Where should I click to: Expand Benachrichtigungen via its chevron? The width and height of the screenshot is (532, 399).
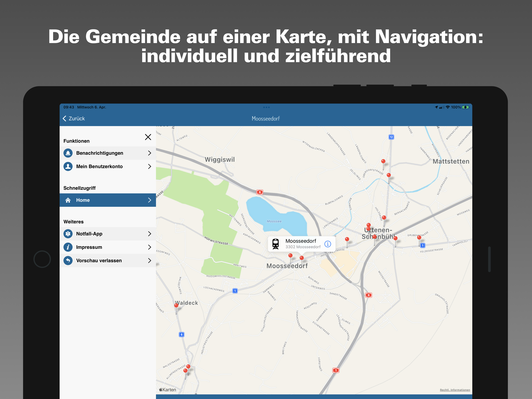point(150,153)
